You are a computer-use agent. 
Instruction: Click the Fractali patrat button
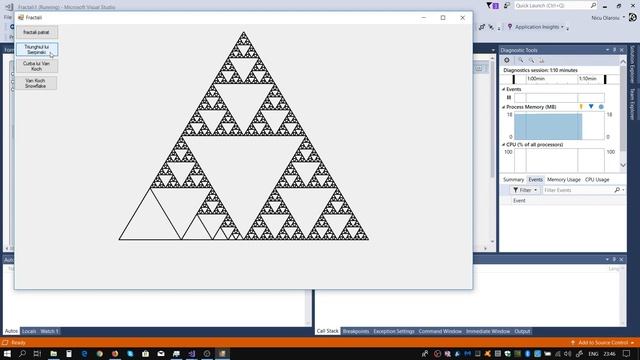37,32
